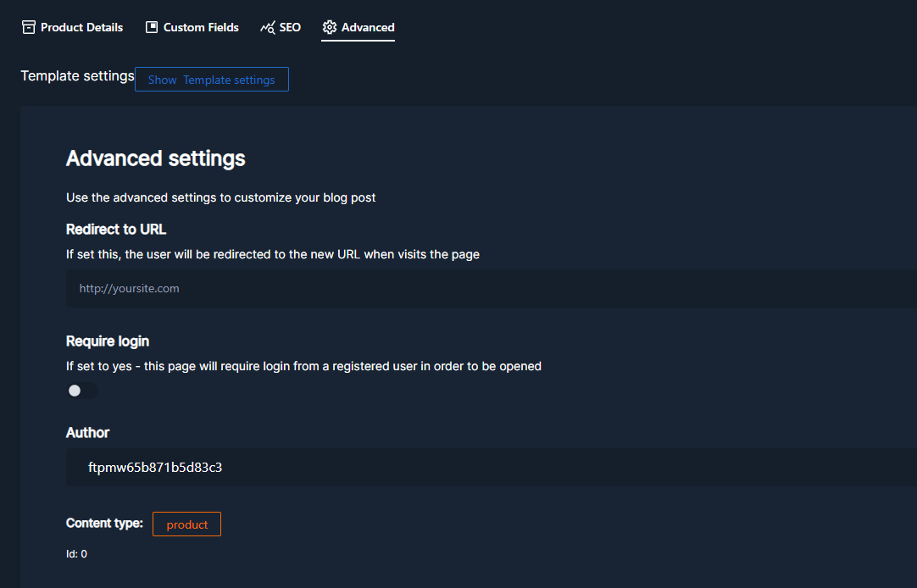917x588 pixels.
Task: Click the Author label
Action: 88,433
